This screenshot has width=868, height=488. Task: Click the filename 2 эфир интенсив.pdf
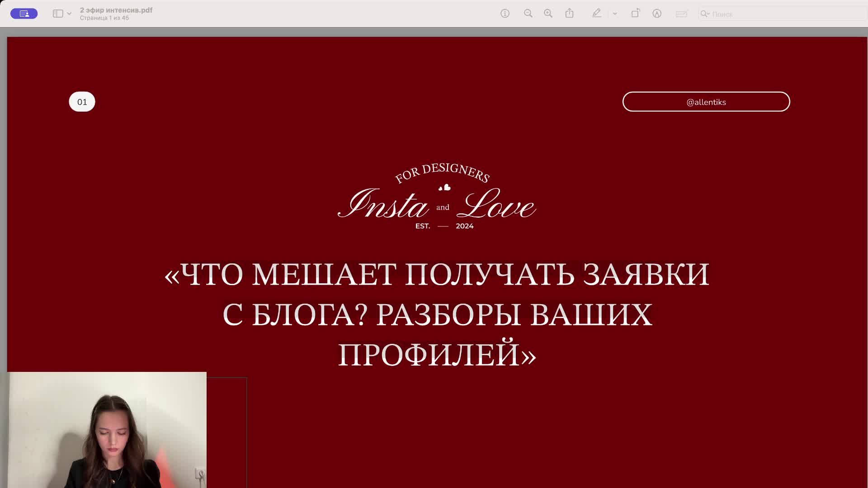(116, 9)
